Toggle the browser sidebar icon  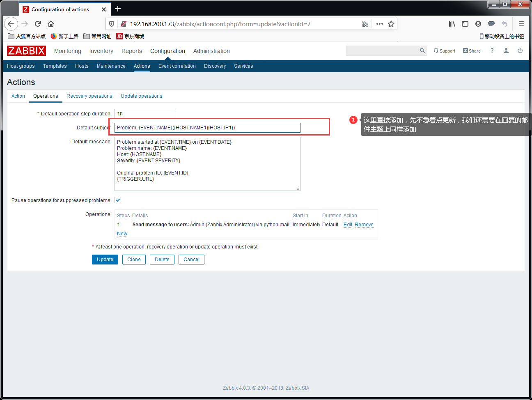click(x=465, y=24)
